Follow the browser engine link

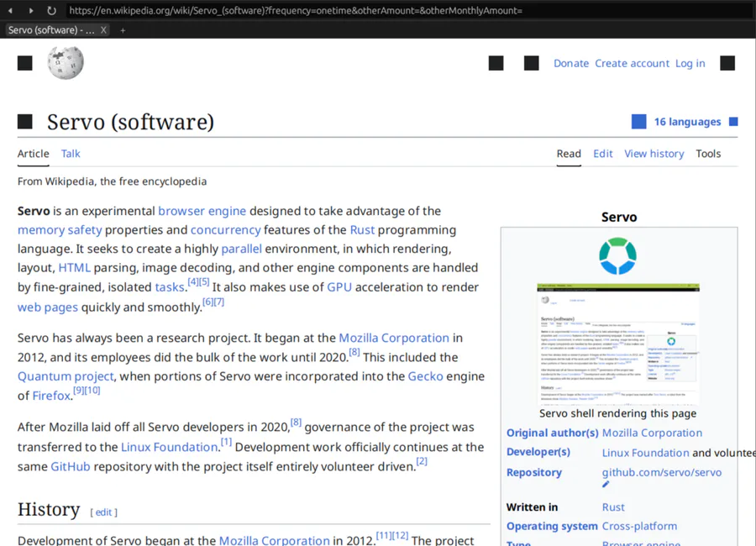[x=202, y=211]
